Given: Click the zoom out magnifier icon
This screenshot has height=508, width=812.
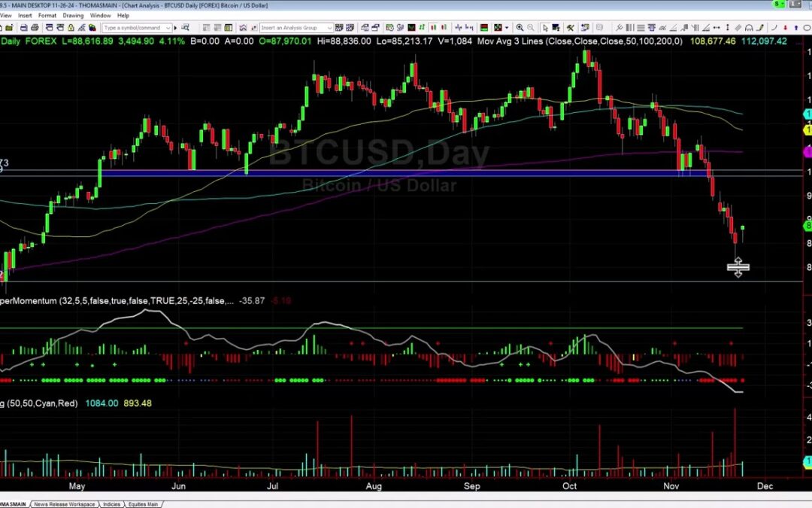Looking at the screenshot, I should tap(531, 27).
